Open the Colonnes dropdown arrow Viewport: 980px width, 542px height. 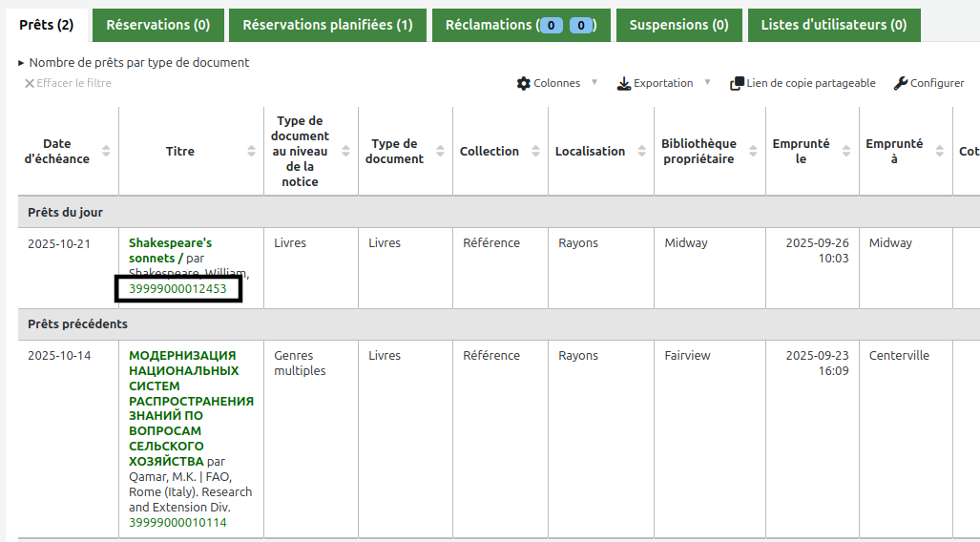pyautogui.click(x=594, y=82)
